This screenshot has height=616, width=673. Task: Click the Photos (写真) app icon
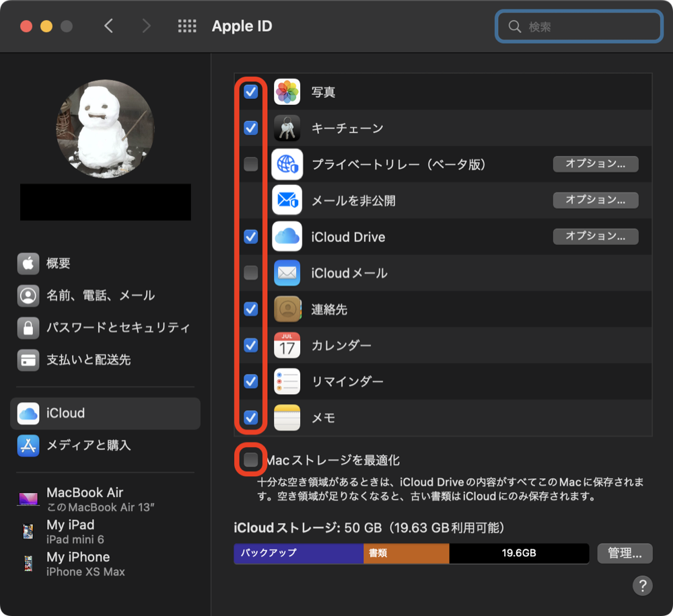click(287, 92)
